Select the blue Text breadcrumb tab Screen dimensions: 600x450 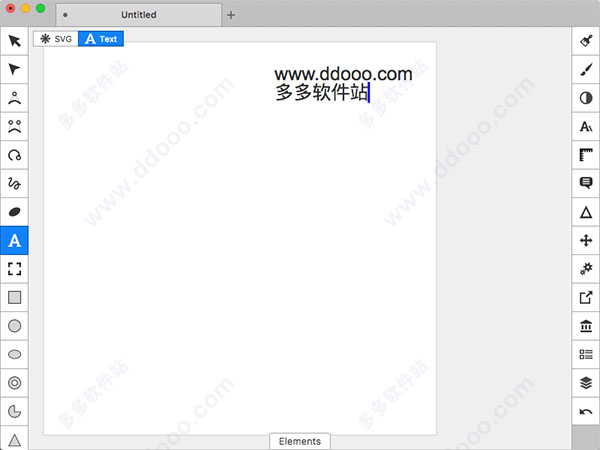[x=101, y=39]
